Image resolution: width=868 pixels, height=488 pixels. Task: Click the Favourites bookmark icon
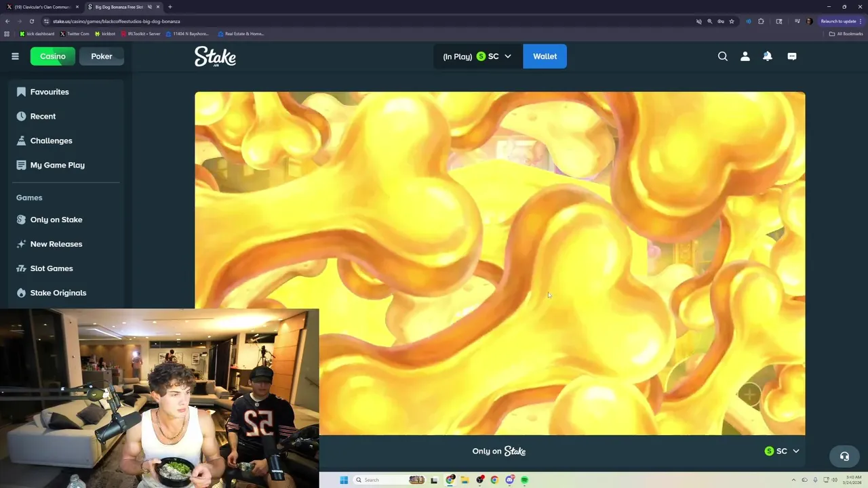point(21,91)
